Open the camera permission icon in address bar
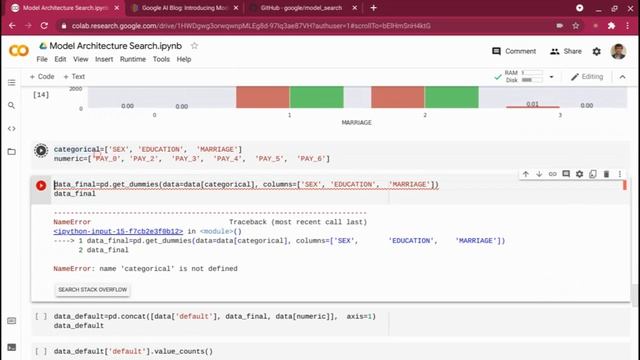This screenshot has width=640, height=360. point(560,26)
